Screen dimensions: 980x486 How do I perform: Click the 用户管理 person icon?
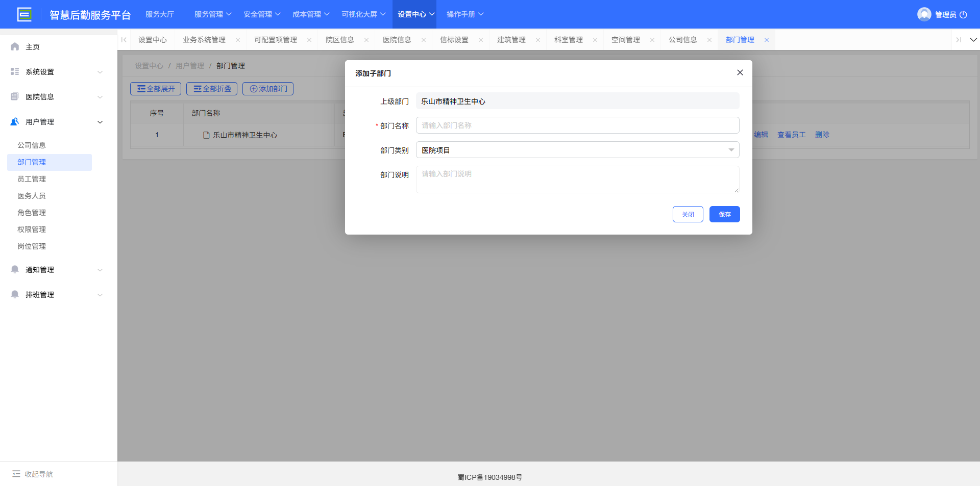[15, 121]
